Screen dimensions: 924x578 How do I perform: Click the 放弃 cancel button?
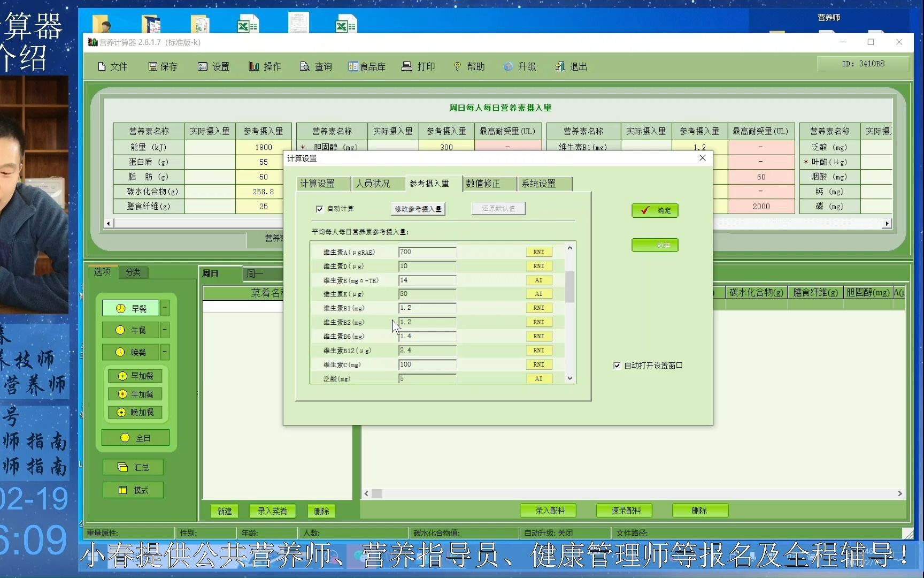[x=655, y=245]
